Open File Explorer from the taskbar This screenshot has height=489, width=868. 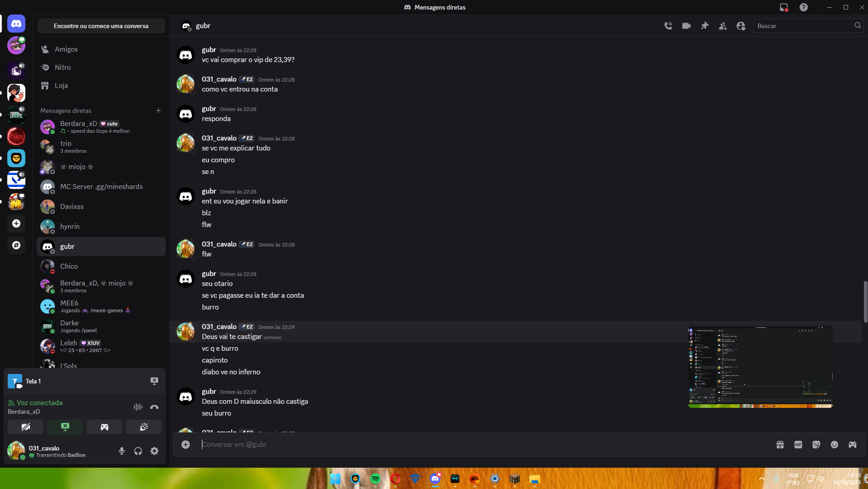(535, 479)
